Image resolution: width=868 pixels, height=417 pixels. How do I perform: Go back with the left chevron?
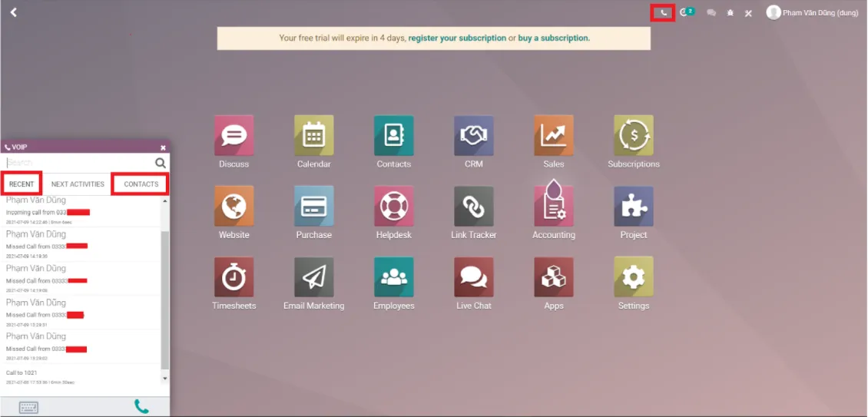(13, 12)
